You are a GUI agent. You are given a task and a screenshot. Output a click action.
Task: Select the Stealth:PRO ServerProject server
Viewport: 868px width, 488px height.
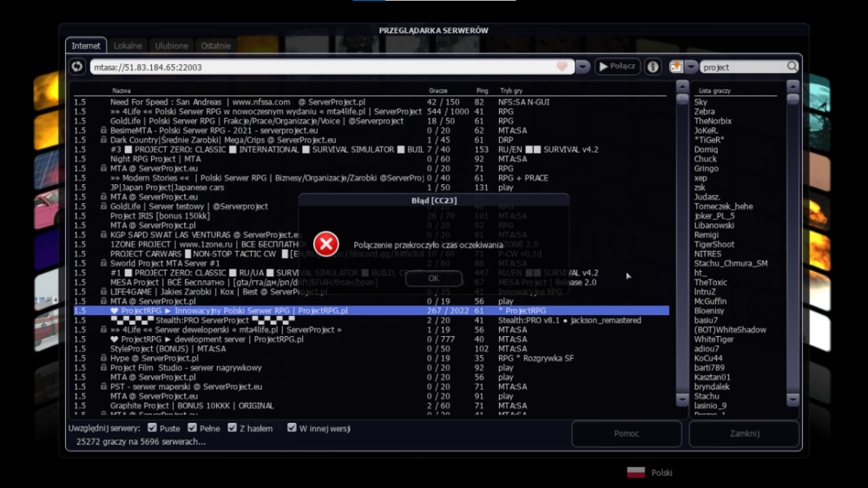(371, 320)
